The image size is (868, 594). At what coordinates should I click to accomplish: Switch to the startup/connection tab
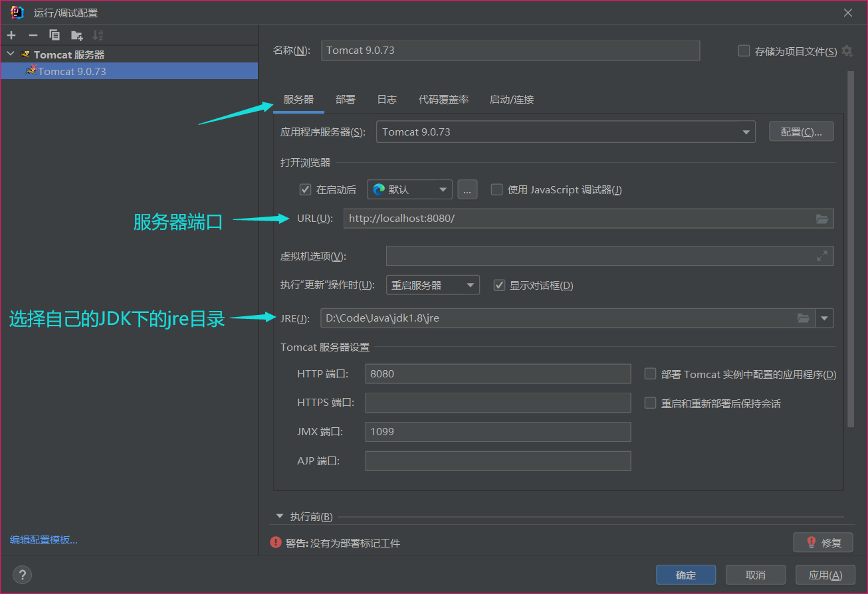click(x=512, y=100)
